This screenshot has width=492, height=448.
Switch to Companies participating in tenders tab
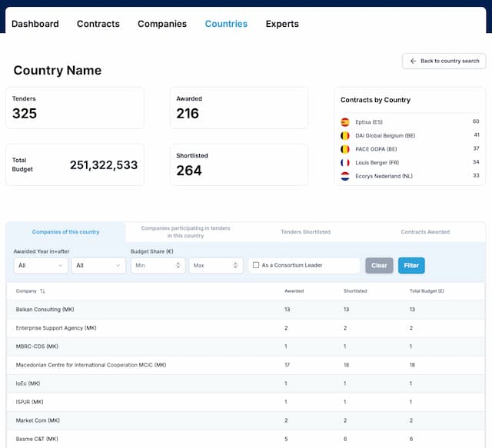tap(185, 232)
